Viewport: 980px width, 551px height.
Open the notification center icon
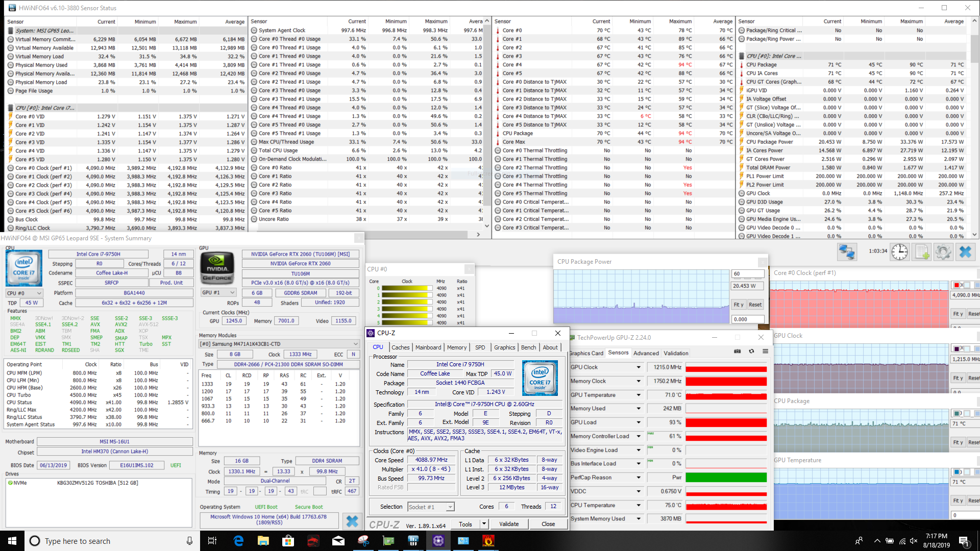tap(964, 541)
